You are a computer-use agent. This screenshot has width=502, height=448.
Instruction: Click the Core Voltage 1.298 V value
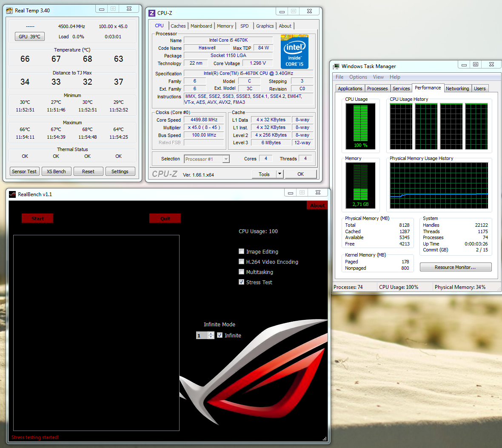click(257, 63)
